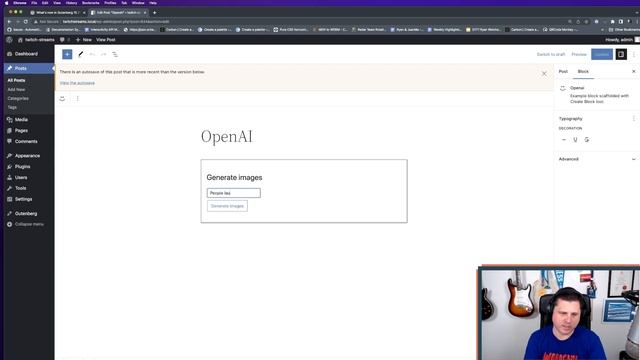This screenshot has width=640, height=360.
Task: Select the None decoration button
Action: [x=564, y=140]
